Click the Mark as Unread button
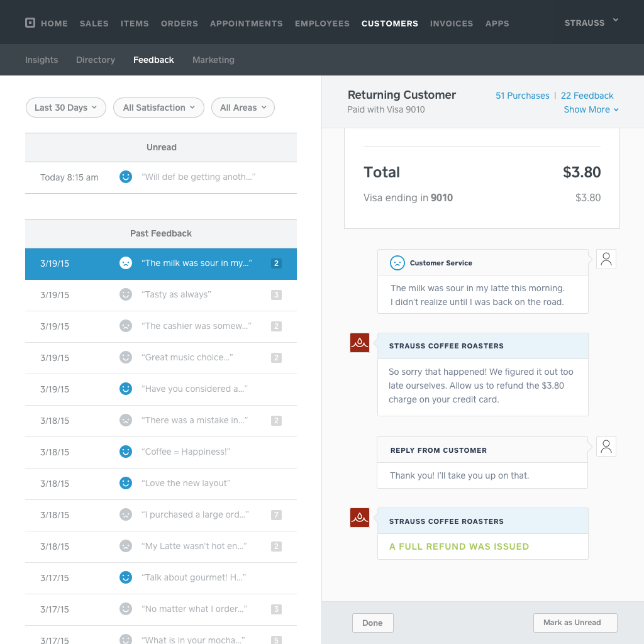 575,623
